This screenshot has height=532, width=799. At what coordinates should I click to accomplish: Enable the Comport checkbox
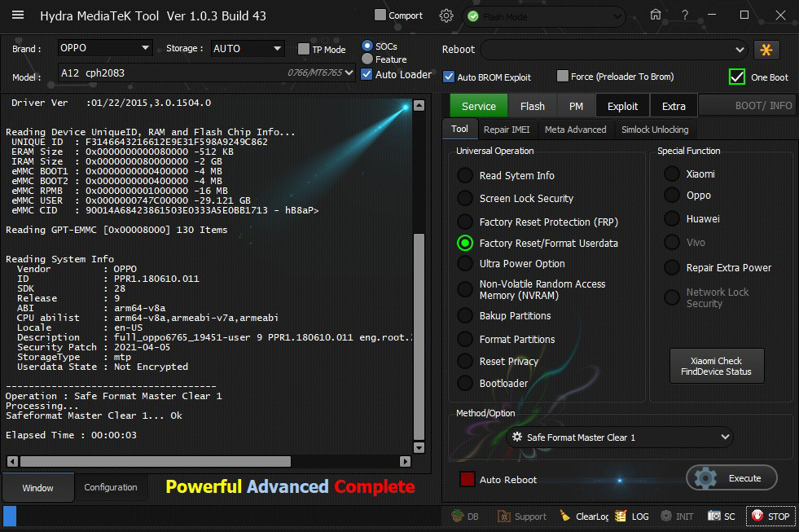pyautogui.click(x=380, y=15)
